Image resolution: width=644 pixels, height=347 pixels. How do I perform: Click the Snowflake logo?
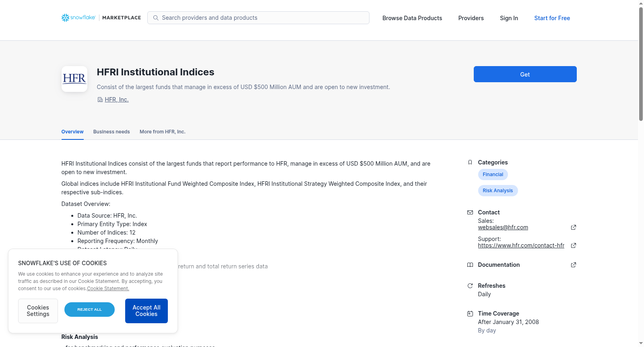(x=78, y=18)
